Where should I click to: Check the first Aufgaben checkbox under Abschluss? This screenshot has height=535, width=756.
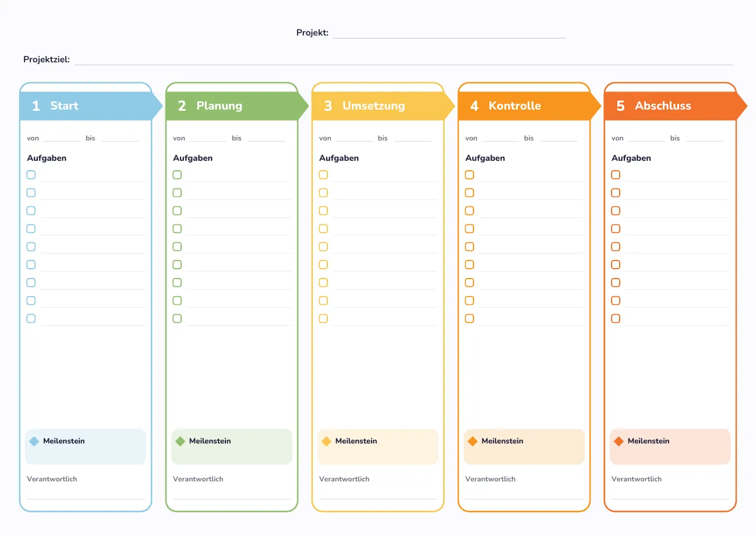(x=616, y=175)
